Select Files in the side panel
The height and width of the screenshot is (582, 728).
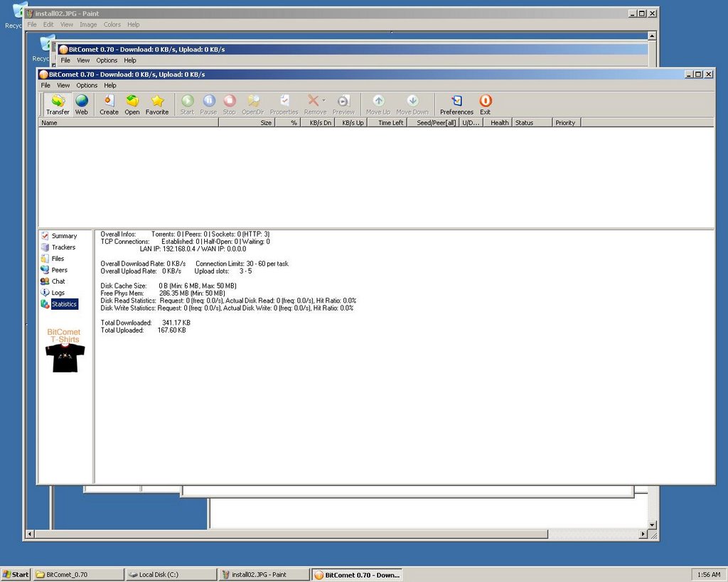pos(53,259)
